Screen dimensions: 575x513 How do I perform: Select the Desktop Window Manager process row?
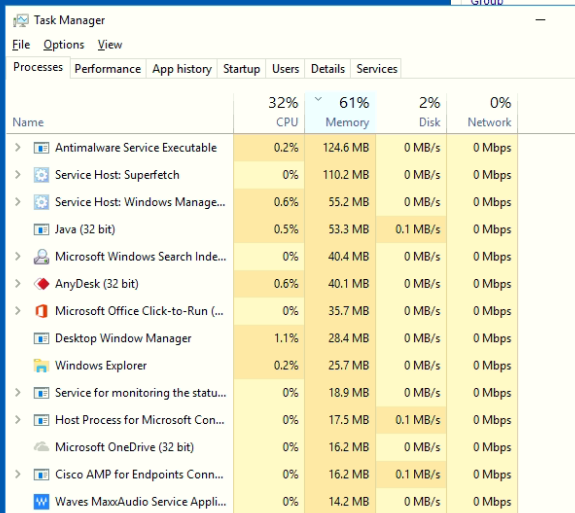pos(262,338)
